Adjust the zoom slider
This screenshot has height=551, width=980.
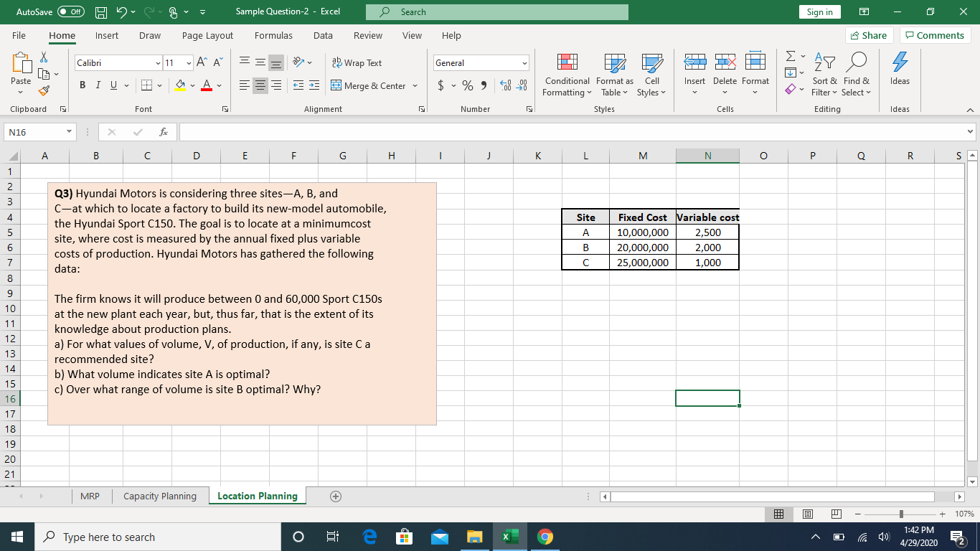point(900,514)
